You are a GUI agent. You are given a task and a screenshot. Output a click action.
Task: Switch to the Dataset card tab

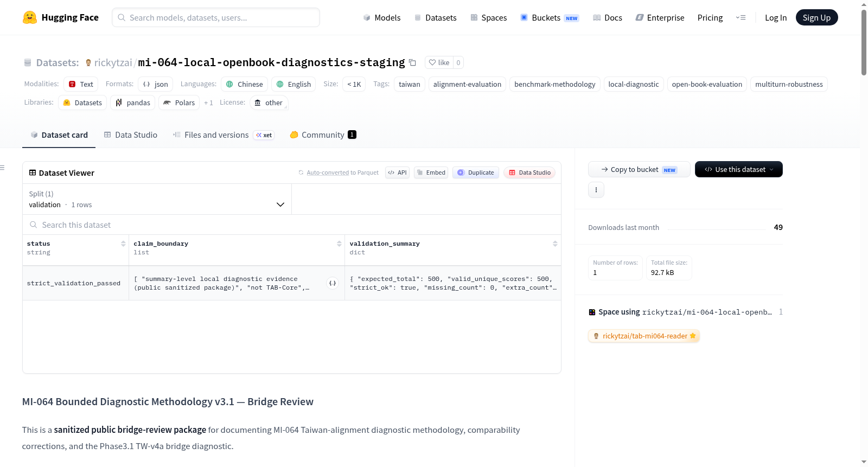coord(59,135)
